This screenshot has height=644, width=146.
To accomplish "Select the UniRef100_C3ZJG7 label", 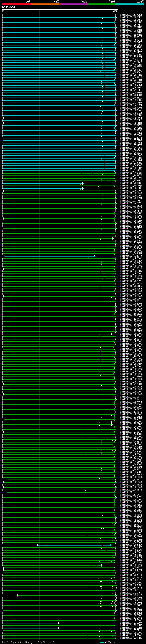I will (x=131, y=233).
